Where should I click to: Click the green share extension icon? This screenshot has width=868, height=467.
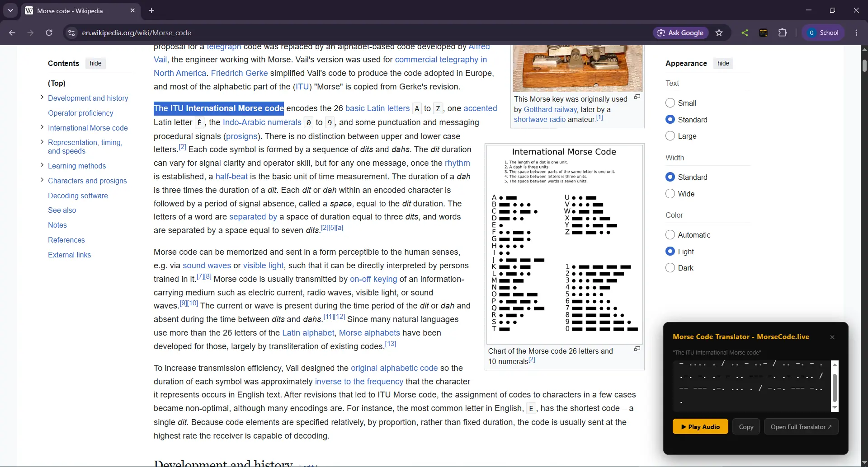coord(745,33)
